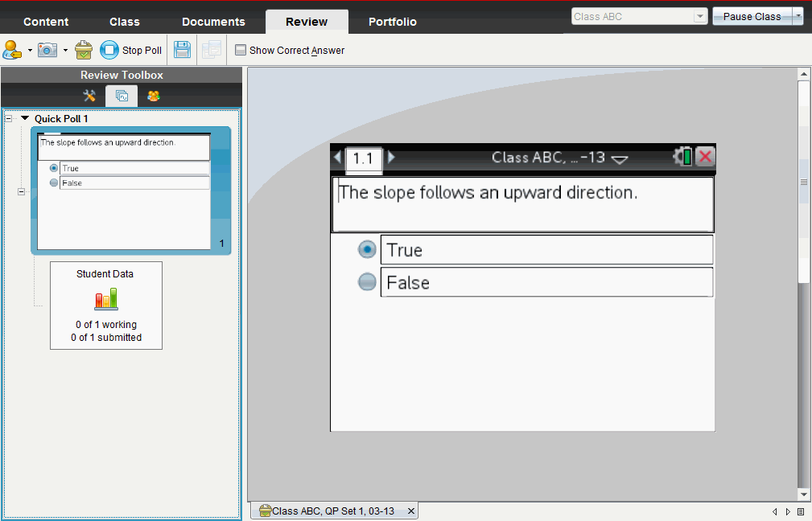Open the Review Toolbox tools tab icon
This screenshot has width=812, height=521.
tap(89, 96)
